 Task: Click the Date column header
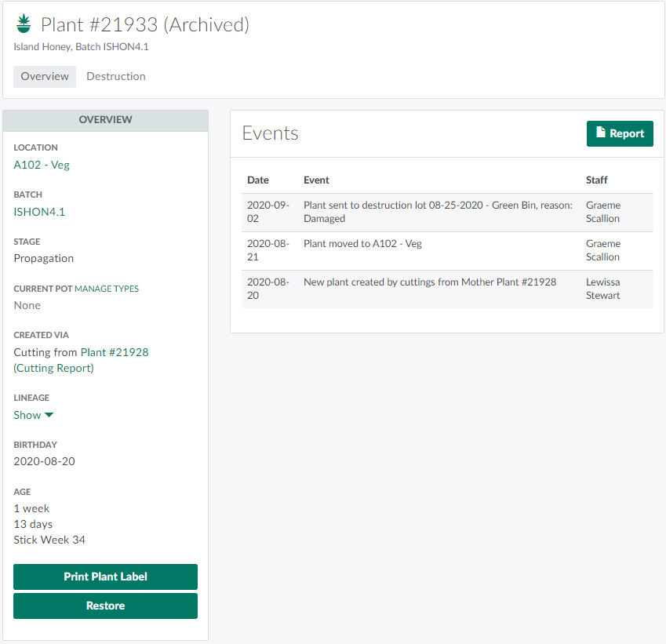(x=258, y=180)
